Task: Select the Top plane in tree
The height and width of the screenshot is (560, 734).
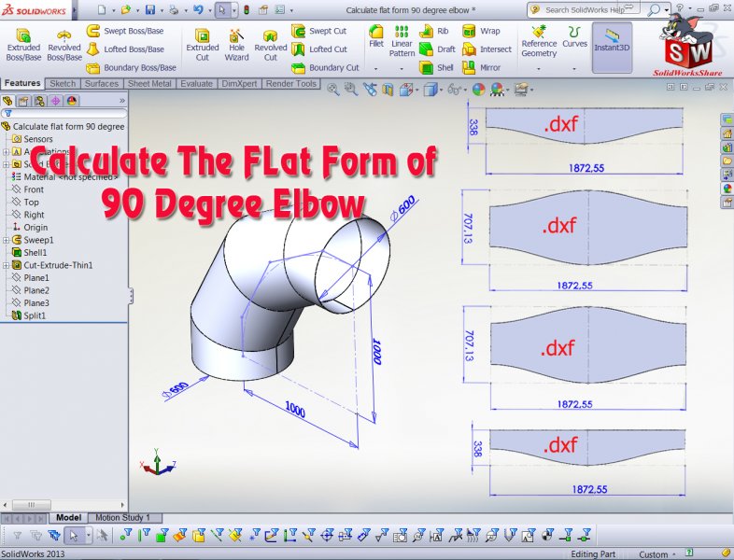Action: pyautogui.click(x=25, y=203)
